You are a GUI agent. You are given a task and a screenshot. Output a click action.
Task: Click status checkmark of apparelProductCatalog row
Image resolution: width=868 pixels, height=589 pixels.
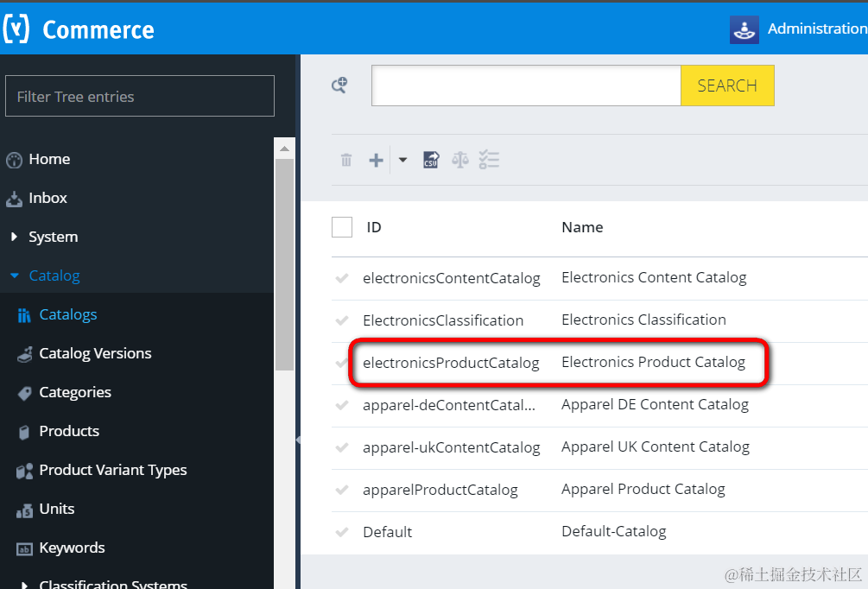tap(341, 490)
